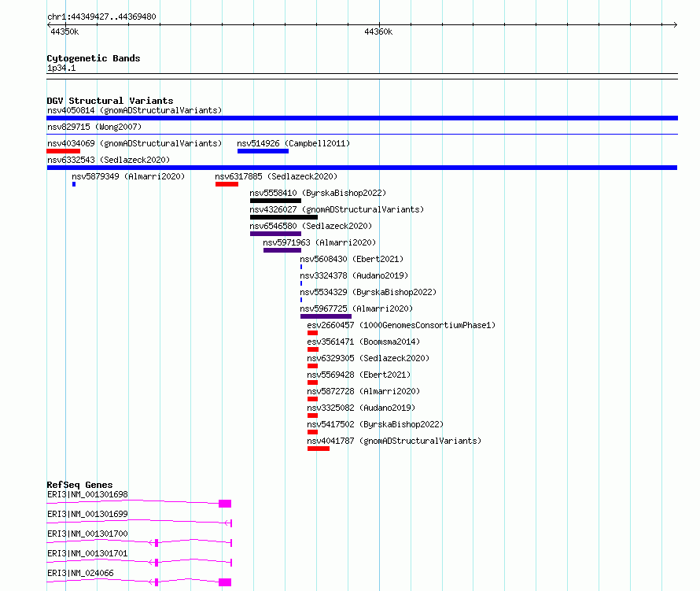The image size is (700, 591).
Task: Select the nsv829715 (Wong2007) label
Action: coord(94,127)
